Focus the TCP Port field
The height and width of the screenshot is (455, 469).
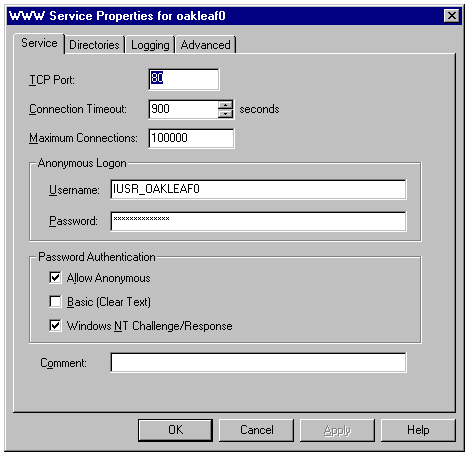184,79
